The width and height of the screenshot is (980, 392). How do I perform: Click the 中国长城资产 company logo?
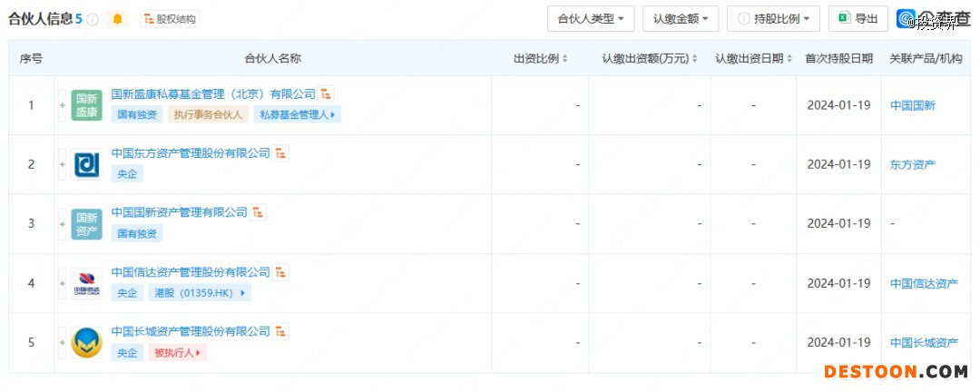(87, 343)
